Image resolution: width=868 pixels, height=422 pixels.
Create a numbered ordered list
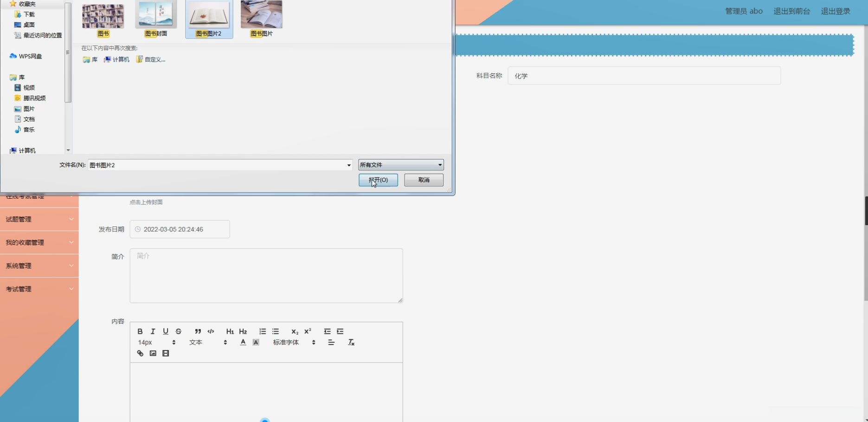click(263, 331)
